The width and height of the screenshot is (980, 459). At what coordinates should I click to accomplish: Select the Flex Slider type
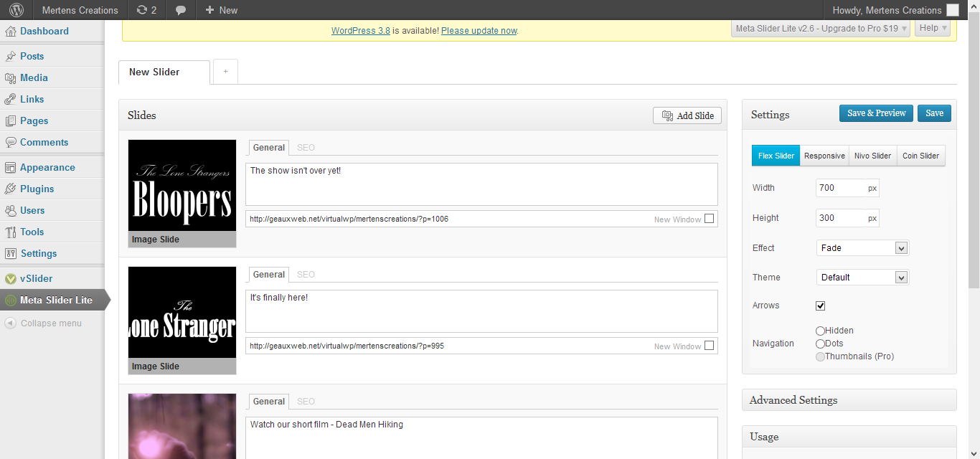tap(776, 156)
